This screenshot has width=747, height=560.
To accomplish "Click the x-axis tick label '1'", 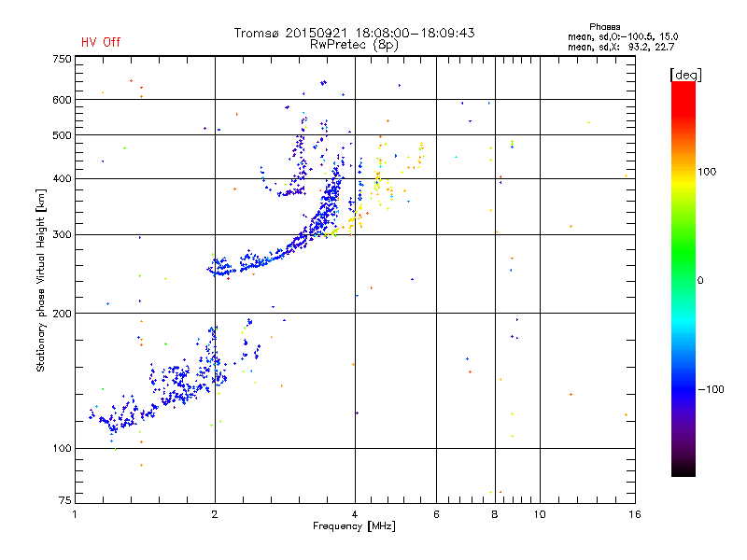I will 75,514.
